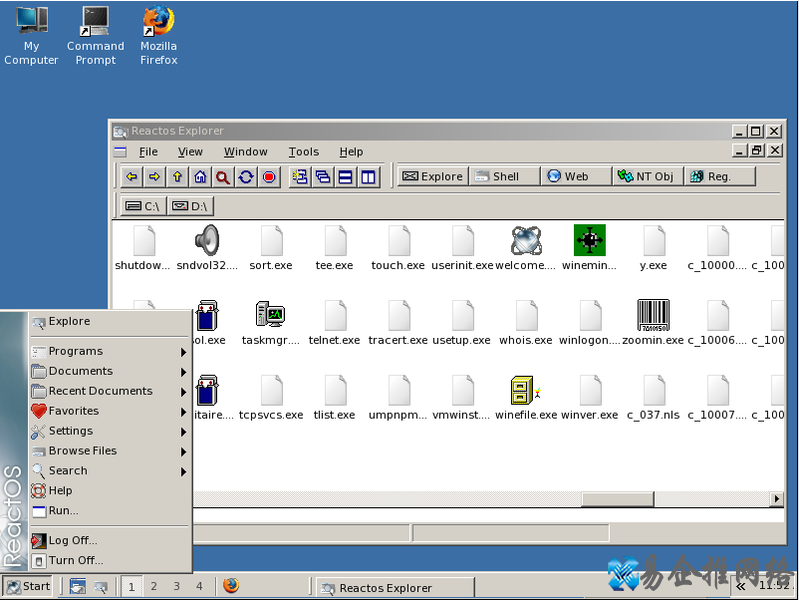The height and width of the screenshot is (600, 799).
Task: Select the winemine green mine icon
Action: pyautogui.click(x=590, y=240)
